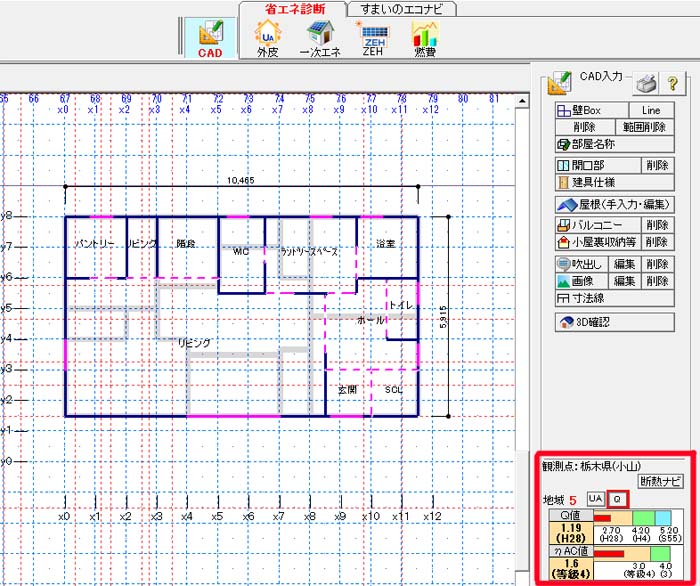The height and width of the screenshot is (586, 700).
Task: Click the CAD入力 ruler panel icon
Action: click(x=559, y=83)
